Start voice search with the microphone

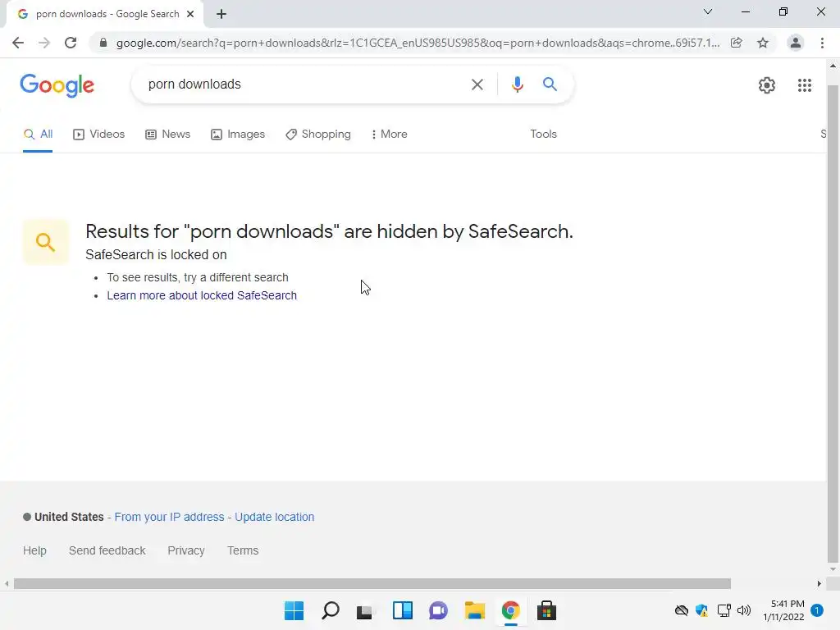[517, 84]
